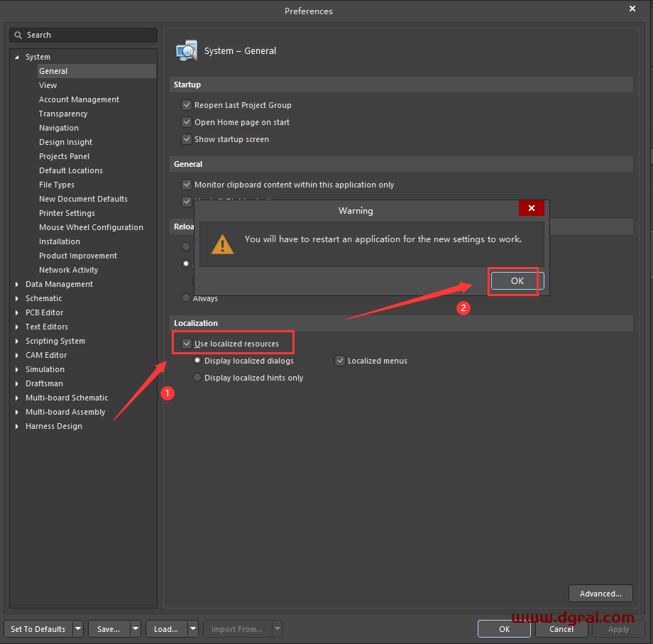Expand the Harness Design node
This screenshot has height=644, width=653.
click(16, 426)
